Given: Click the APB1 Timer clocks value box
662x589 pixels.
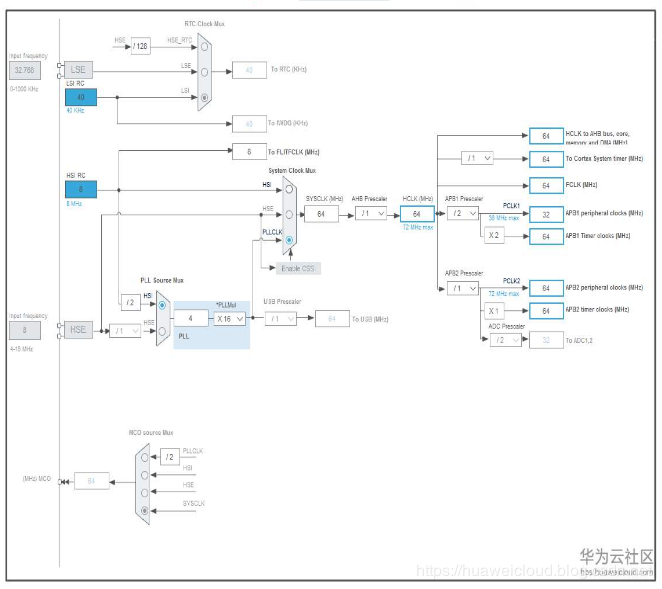Looking at the screenshot, I should coord(546,237).
